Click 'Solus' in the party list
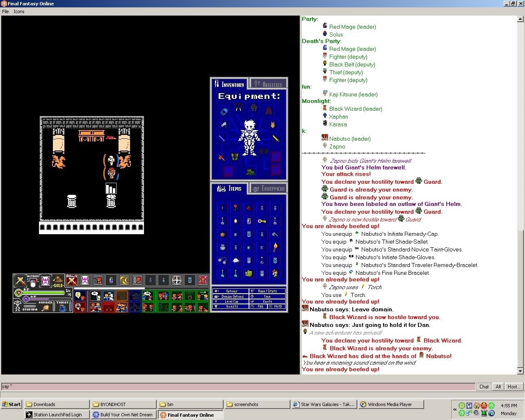The image size is (525, 420). point(336,34)
